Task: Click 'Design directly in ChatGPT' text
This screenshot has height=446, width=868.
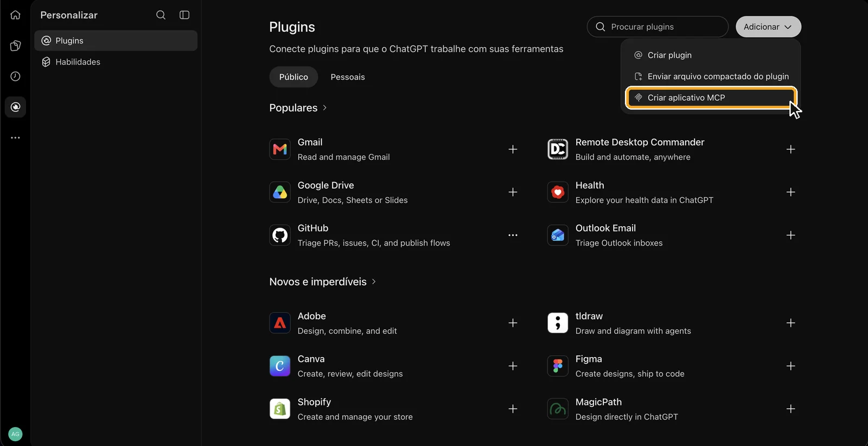Action: pos(627,417)
